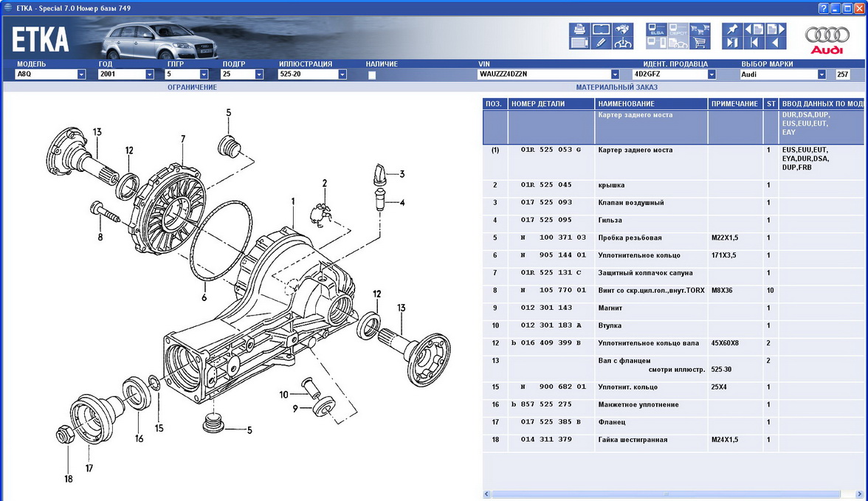868x501 pixels.
Task: Click the printer icon in the toolbar
Action: [x=579, y=30]
